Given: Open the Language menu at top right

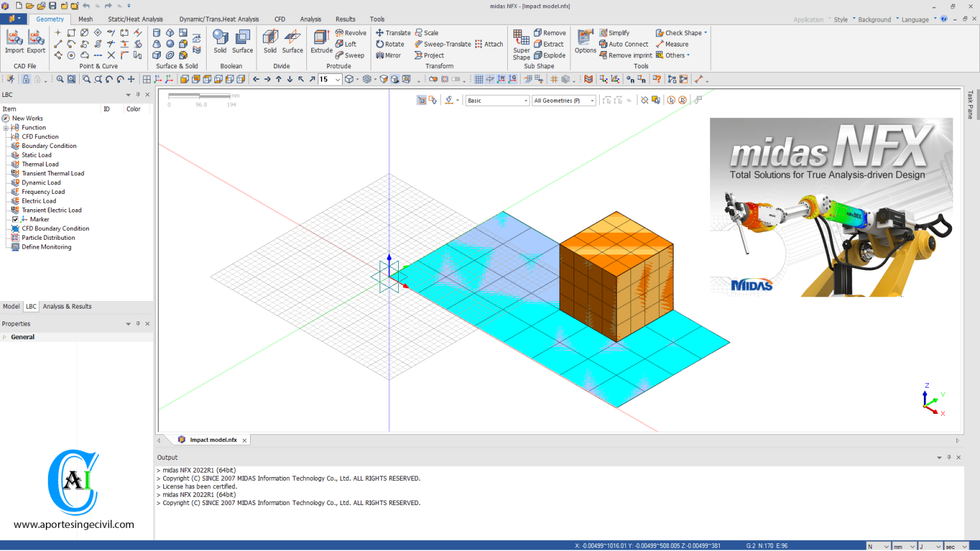Looking at the screenshot, I should click(915, 20).
